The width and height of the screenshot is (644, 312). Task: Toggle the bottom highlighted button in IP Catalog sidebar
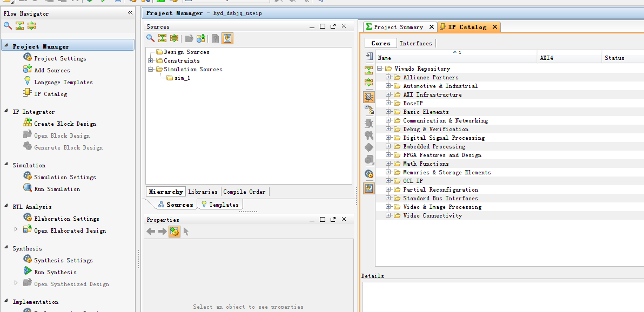tap(369, 188)
